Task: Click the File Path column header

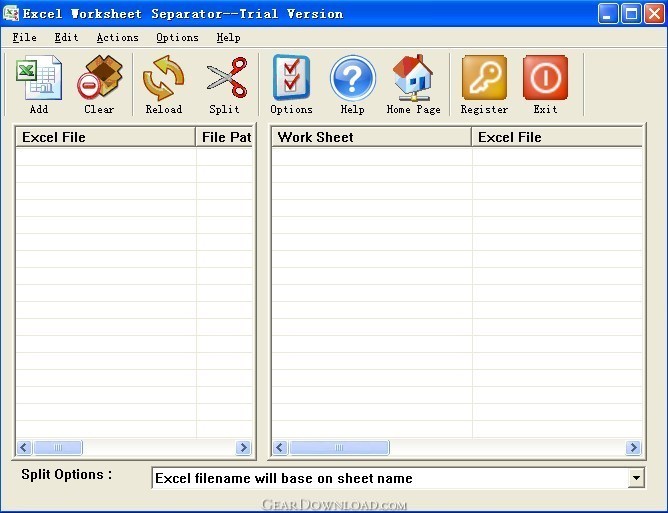Action: (x=225, y=137)
